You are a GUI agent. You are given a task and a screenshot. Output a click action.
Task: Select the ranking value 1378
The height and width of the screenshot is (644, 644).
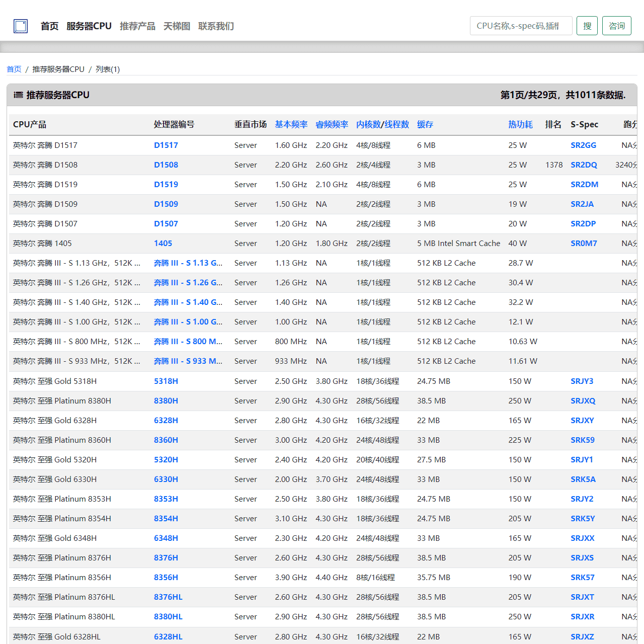pos(554,165)
